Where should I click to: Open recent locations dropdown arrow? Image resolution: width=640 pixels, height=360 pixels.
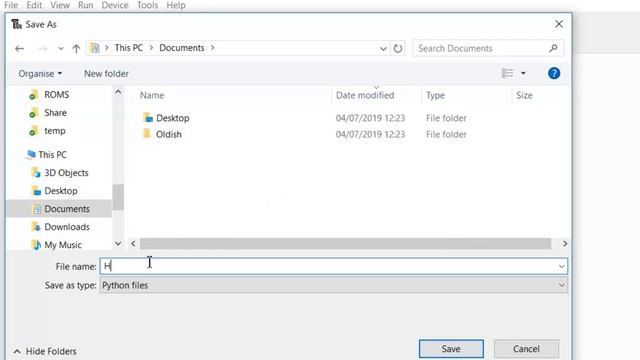tap(61, 49)
